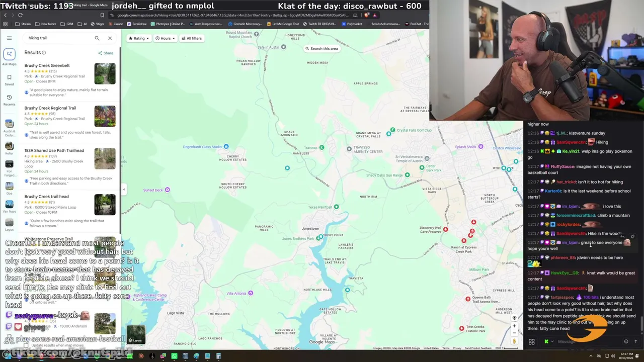This screenshot has width=644, height=362.
Task: Open the Polymarket bookmark
Action: click(352, 24)
